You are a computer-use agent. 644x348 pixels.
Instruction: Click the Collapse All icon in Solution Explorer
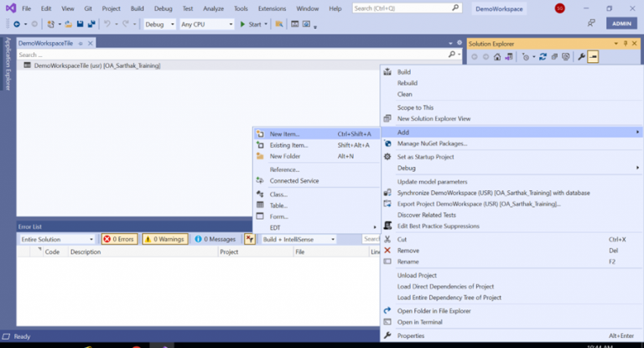554,57
